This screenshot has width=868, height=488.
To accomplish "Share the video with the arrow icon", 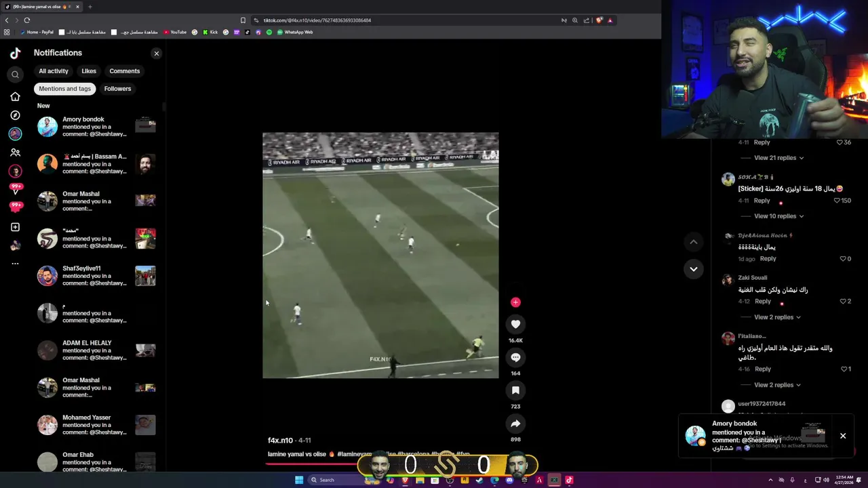I will (x=515, y=424).
